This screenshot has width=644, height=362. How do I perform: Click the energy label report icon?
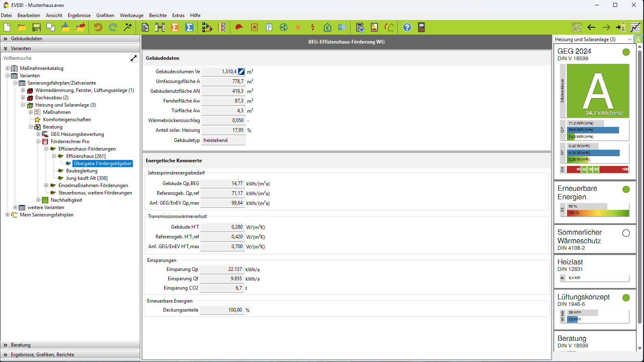pyautogui.click(x=374, y=27)
